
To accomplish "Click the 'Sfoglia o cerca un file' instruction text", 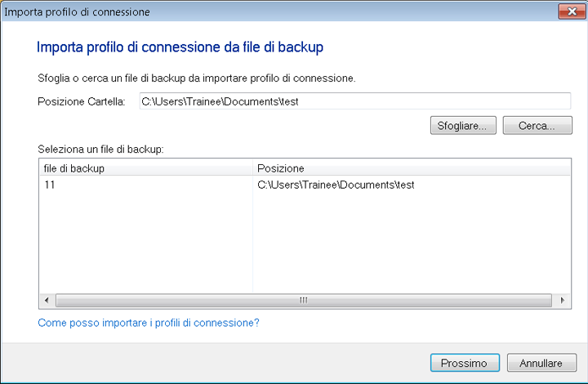I will [x=197, y=78].
